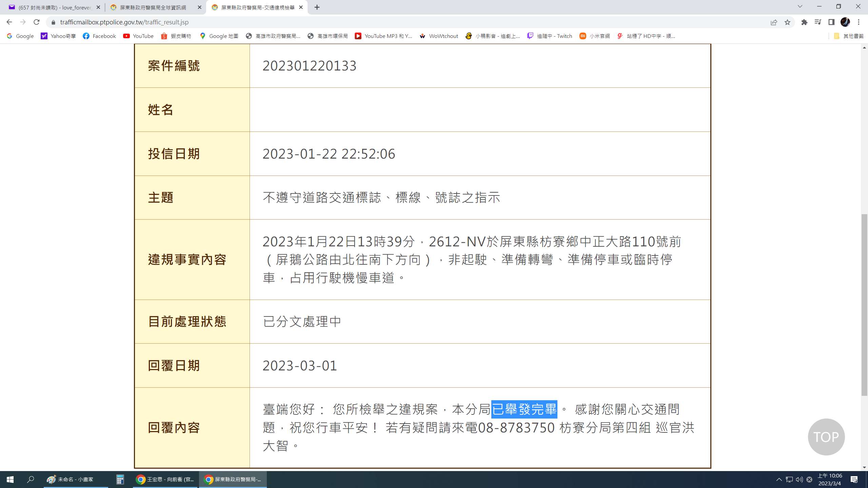The image size is (868, 488).
Task: Open the Windows Start menu
Action: click(x=10, y=480)
